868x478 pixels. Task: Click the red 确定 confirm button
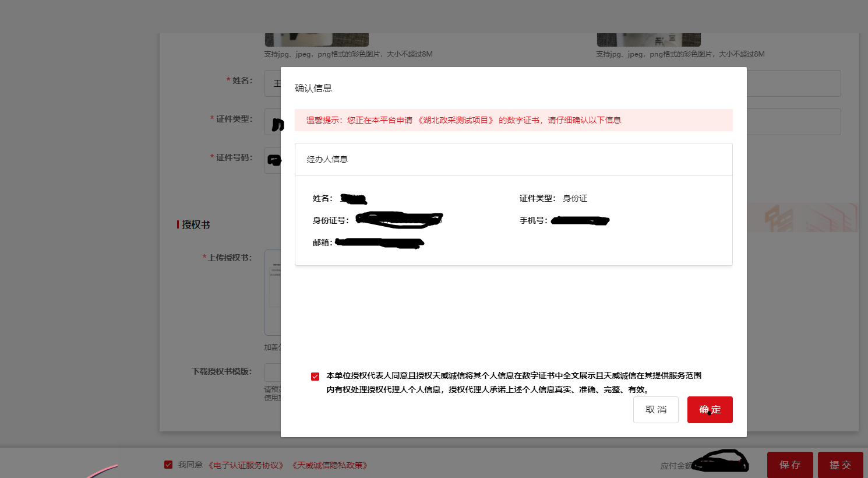(710, 410)
